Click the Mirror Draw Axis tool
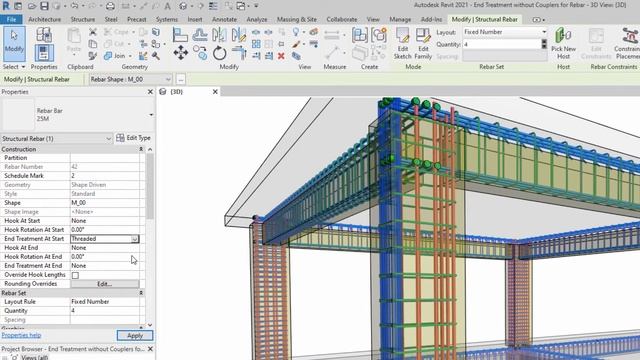Screen dimensions: 640x360 pos(239,35)
